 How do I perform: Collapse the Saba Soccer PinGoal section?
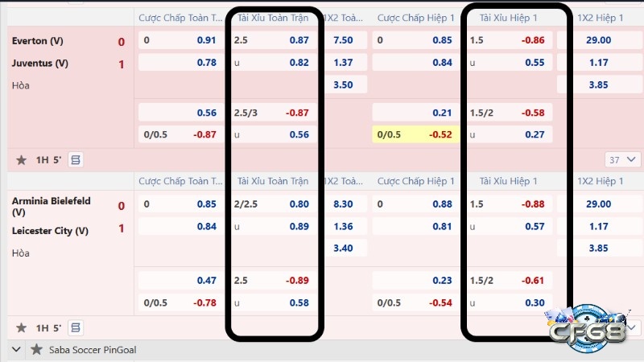pos(16,350)
